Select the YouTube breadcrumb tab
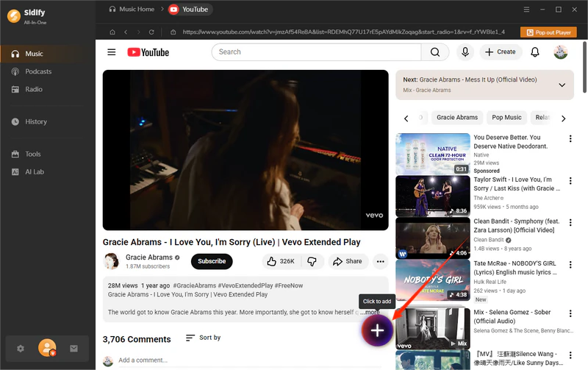588x370 pixels. pyautogui.click(x=190, y=10)
